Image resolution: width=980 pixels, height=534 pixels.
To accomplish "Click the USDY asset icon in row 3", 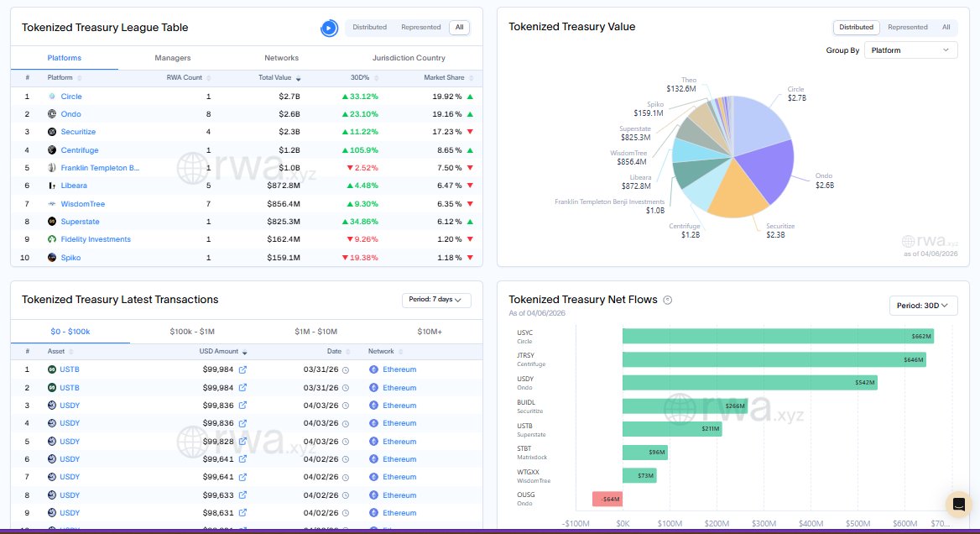I will tap(52, 406).
